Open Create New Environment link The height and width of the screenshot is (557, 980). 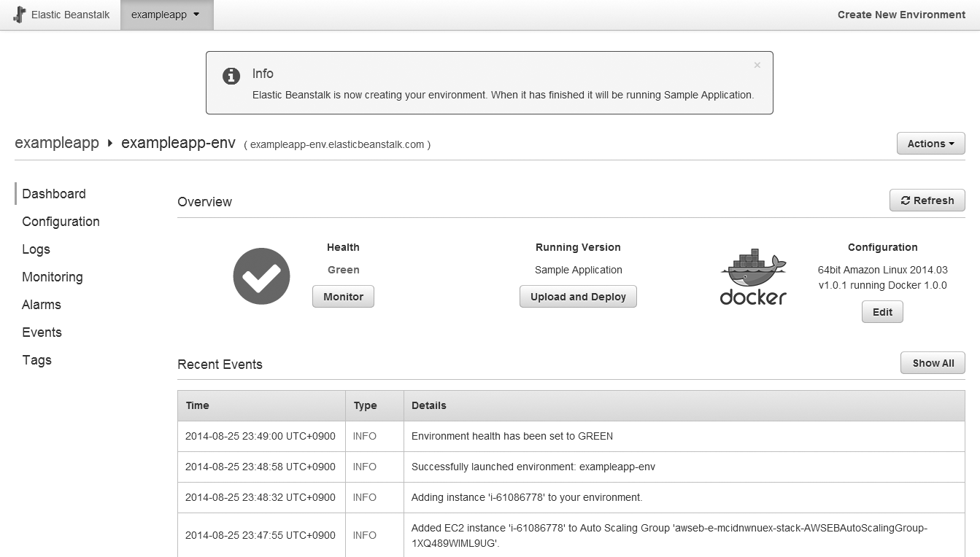[901, 15]
